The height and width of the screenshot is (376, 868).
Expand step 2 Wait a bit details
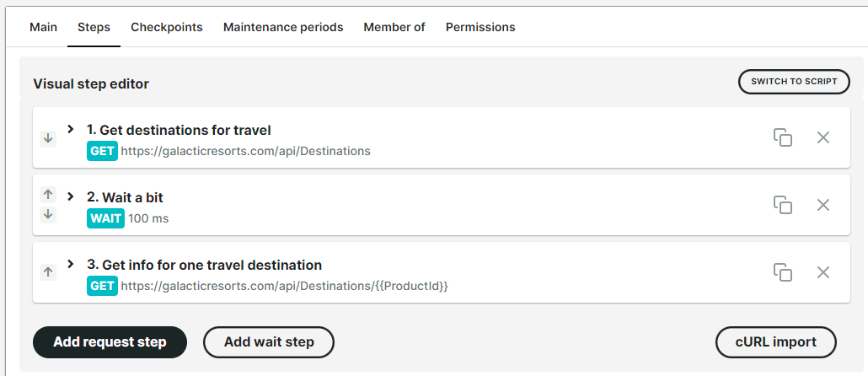pos(71,196)
